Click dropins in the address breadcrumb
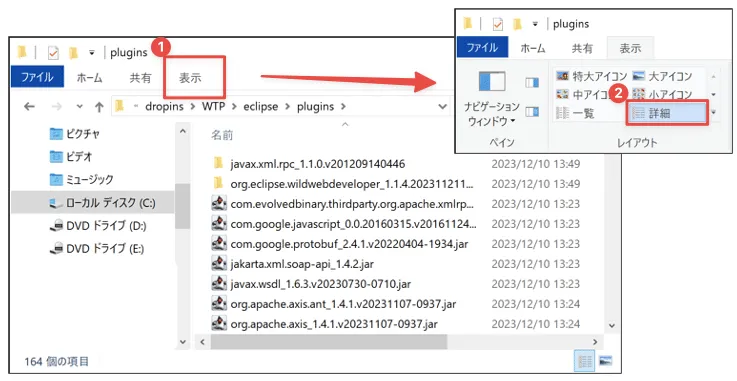Image resolution: width=737 pixels, height=381 pixels. click(164, 107)
